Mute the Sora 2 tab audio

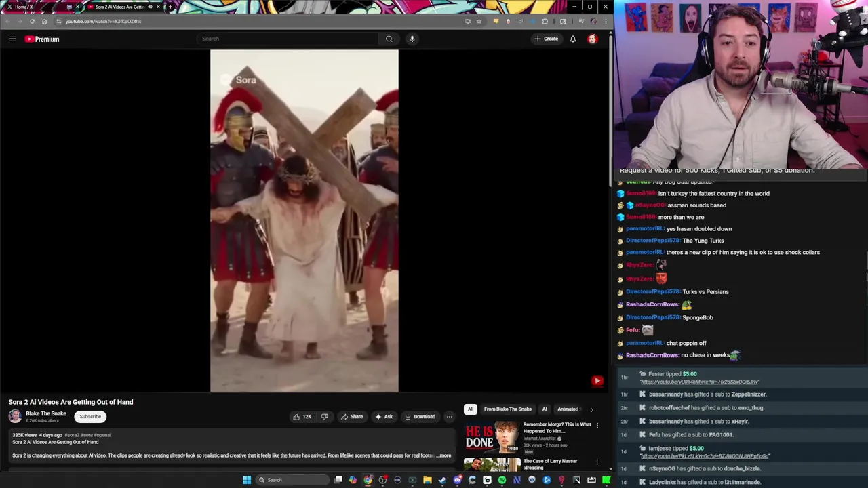click(150, 7)
